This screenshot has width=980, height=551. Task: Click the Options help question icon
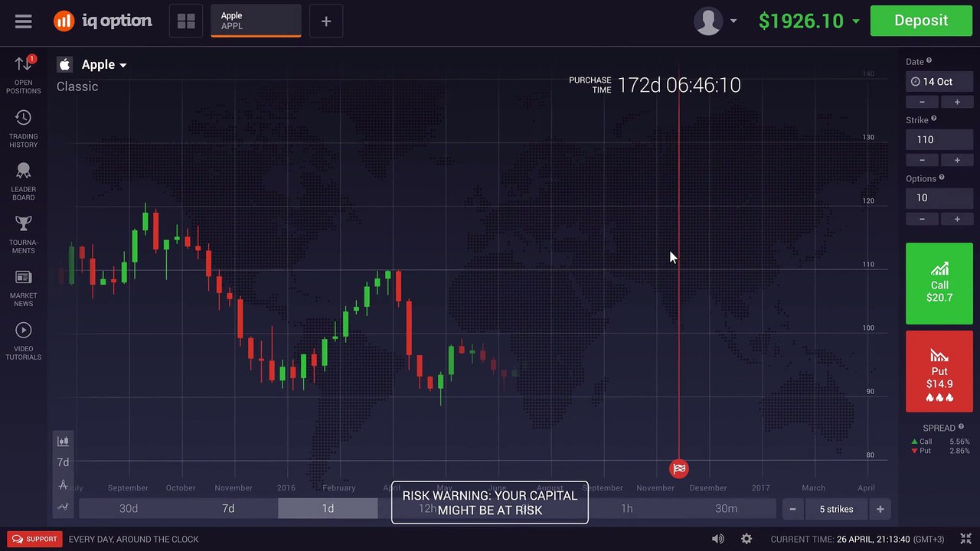click(x=942, y=178)
